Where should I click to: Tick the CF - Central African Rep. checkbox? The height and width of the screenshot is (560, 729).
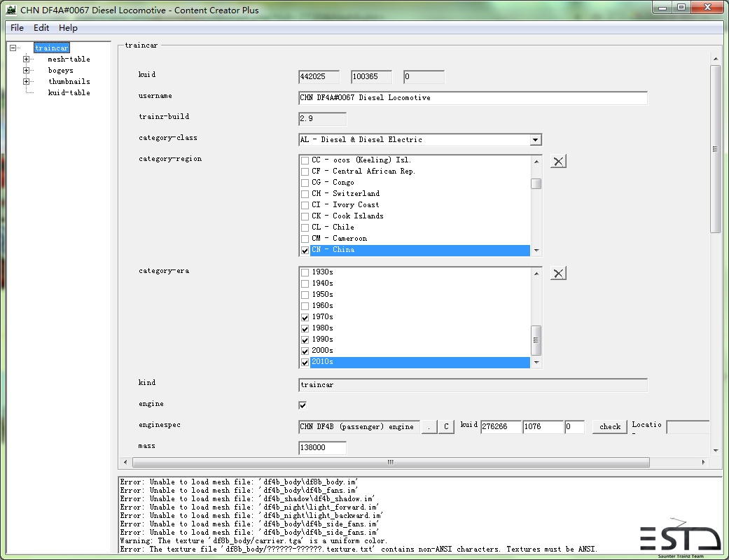click(305, 171)
